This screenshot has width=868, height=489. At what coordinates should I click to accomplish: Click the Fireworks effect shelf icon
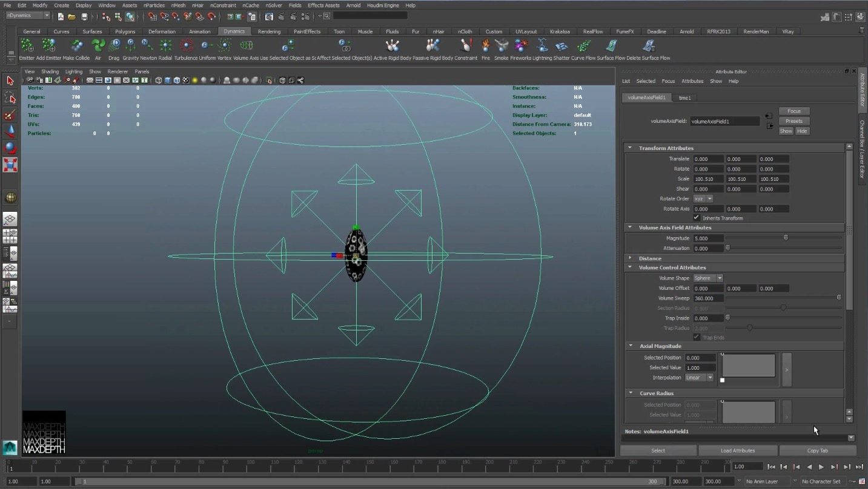coord(520,45)
